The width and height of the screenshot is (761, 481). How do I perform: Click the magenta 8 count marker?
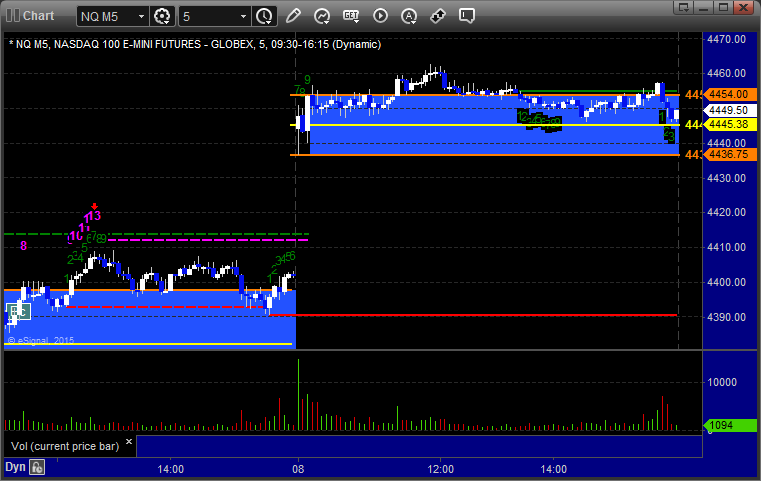(x=23, y=246)
